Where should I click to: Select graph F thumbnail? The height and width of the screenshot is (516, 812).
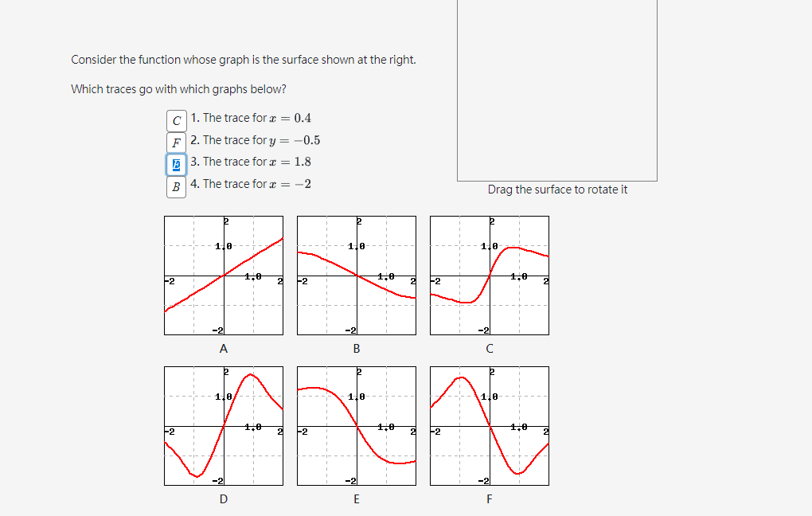[x=489, y=425]
